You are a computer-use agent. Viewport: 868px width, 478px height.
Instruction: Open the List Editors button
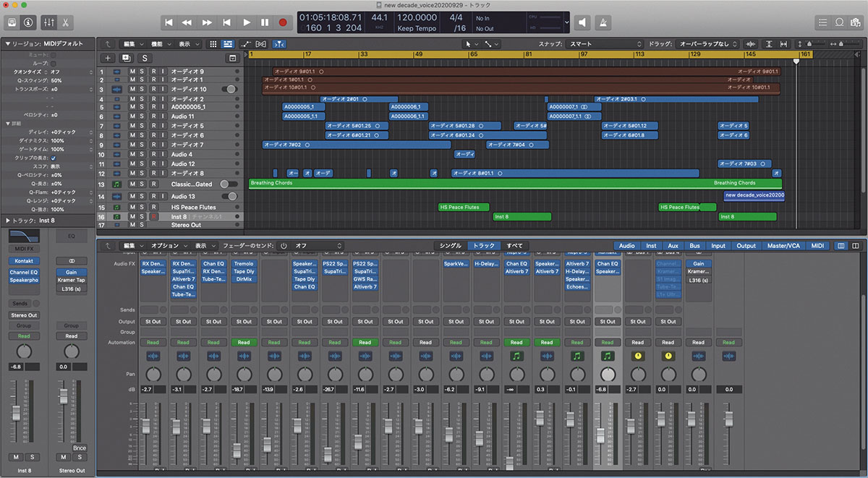[x=821, y=22]
